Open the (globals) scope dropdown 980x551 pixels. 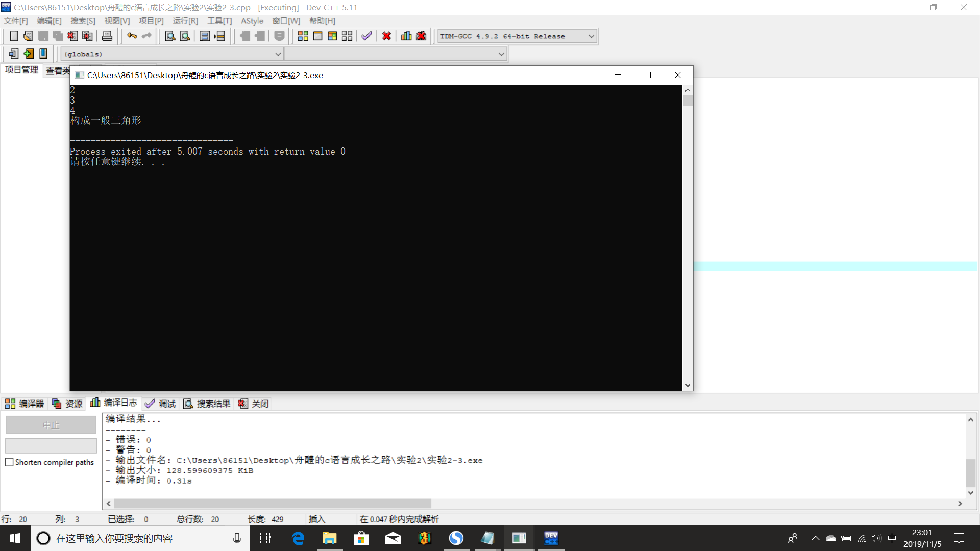click(x=278, y=54)
